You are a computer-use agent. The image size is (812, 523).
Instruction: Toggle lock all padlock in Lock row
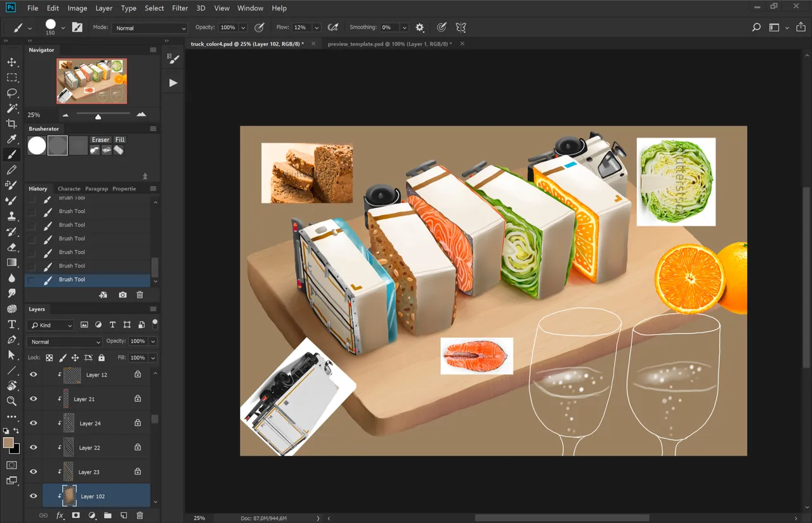[101, 358]
